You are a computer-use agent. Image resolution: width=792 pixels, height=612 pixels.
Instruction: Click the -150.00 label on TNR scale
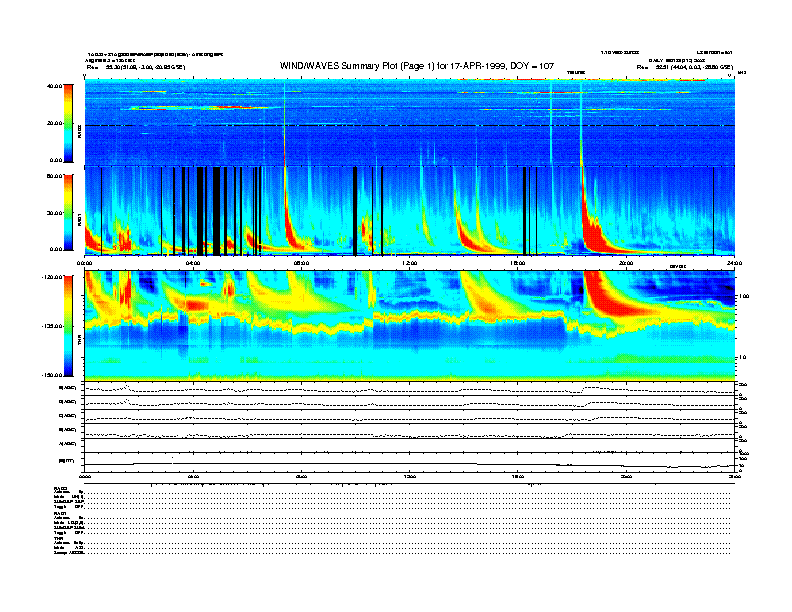tap(53, 375)
